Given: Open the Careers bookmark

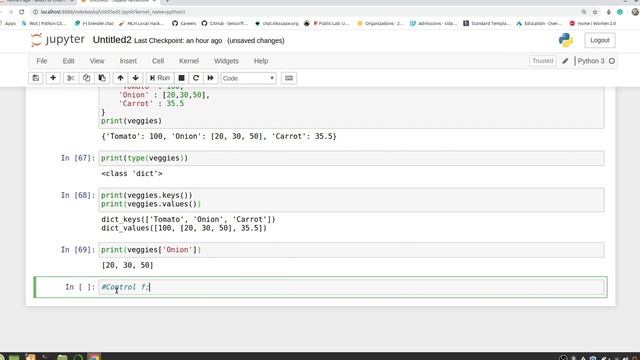Looking at the screenshot, I should click(184, 23).
